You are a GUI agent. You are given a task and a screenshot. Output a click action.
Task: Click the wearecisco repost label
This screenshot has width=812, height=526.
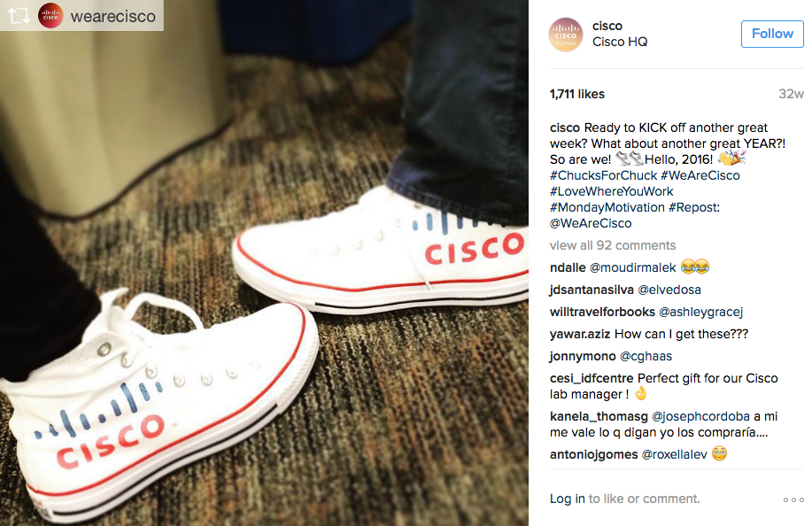pos(112,16)
